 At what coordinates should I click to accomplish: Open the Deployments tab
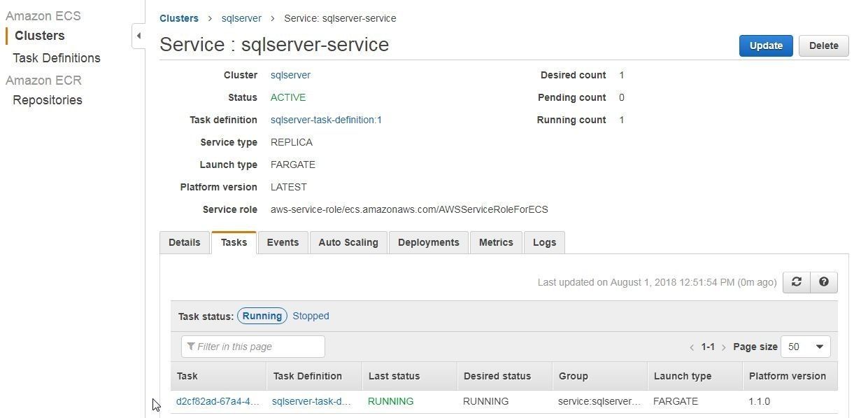(429, 242)
